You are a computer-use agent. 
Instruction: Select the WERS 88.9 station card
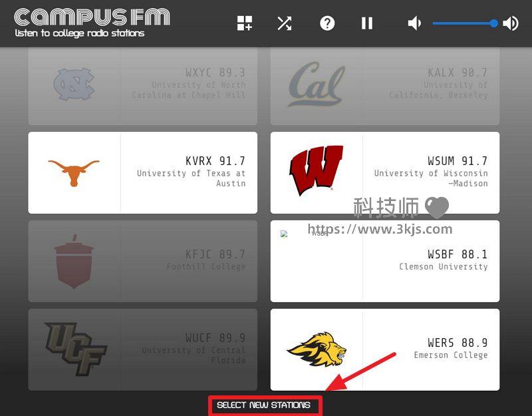pos(385,350)
